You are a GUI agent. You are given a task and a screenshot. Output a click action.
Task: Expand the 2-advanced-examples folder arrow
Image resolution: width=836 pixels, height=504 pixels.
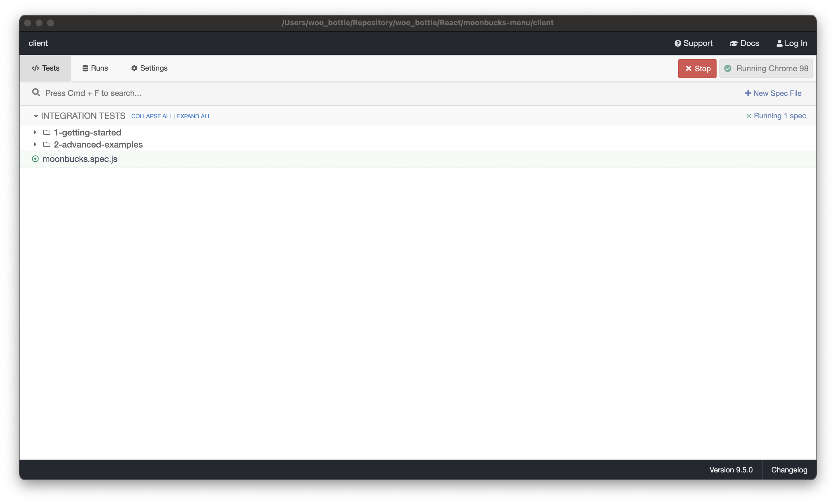click(35, 144)
